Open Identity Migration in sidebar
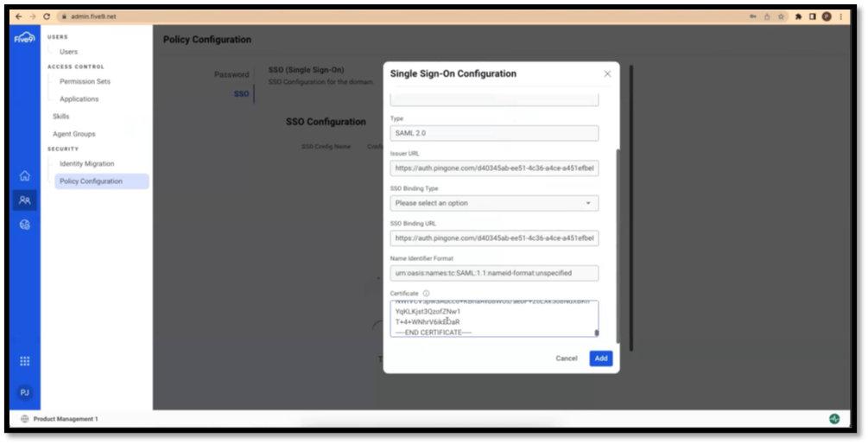 click(x=87, y=164)
